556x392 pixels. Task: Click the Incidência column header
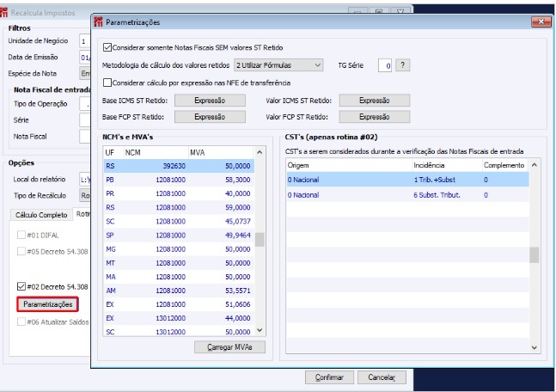coord(447,165)
